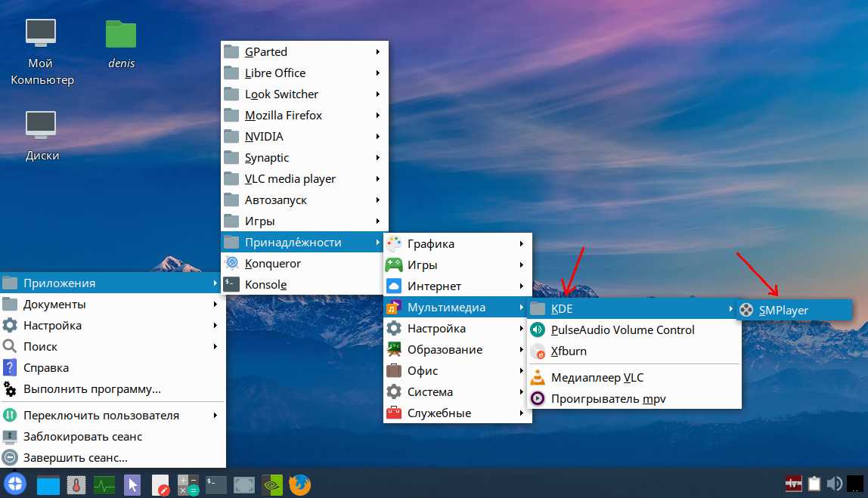This screenshot has width=868, height=498.
Task: Open Konqueror from the applications menu
Action: coord(302,264)
